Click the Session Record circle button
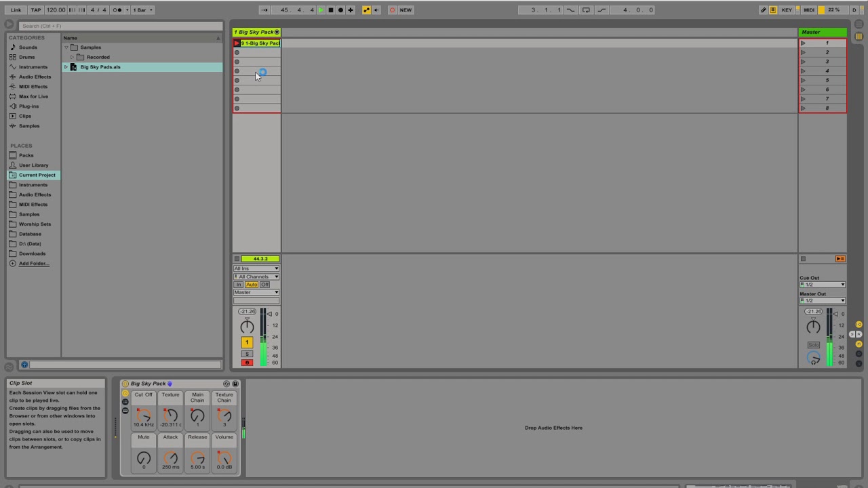 pyautogui.click(x=392, y=10)
